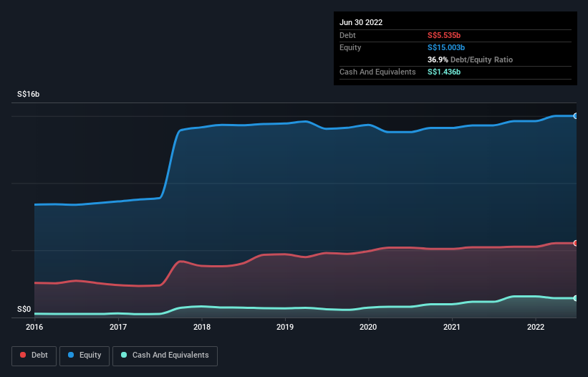
Task: Click the 2022 x-axis label
Action: pyautogui.click(x=536, y=327)
